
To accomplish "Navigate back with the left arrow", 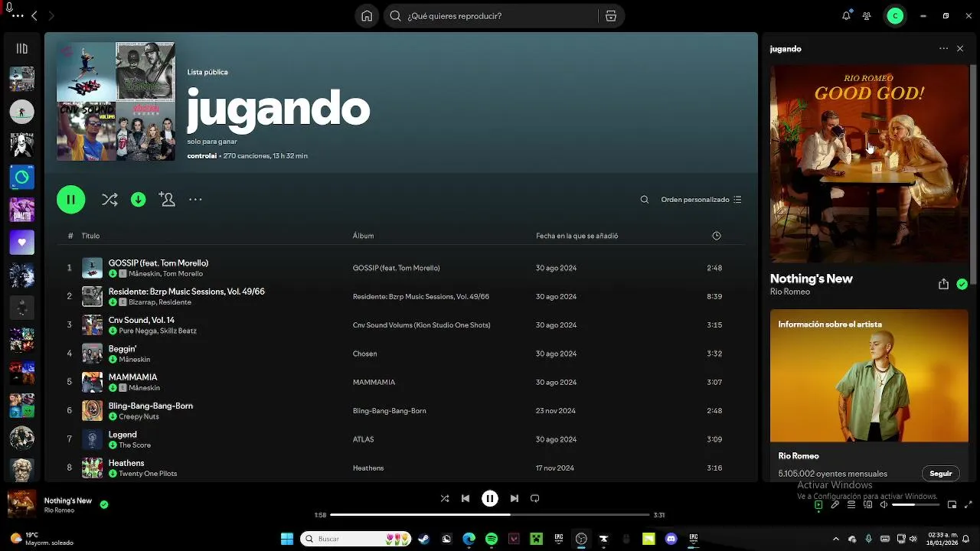I will 34,16.
